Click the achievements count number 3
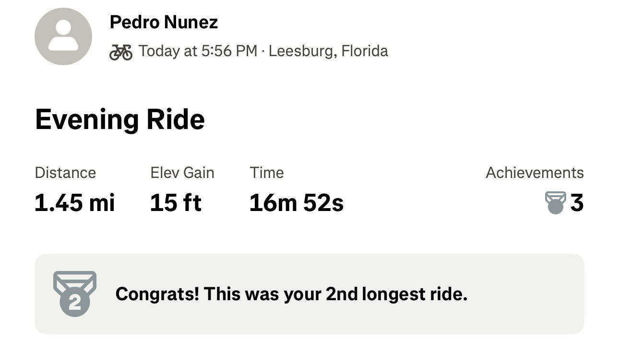This screenshot has width=619, height=364. click(577, 203)
